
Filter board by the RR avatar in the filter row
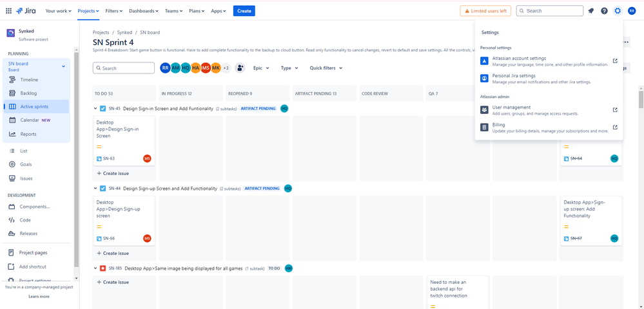[165, 68]
